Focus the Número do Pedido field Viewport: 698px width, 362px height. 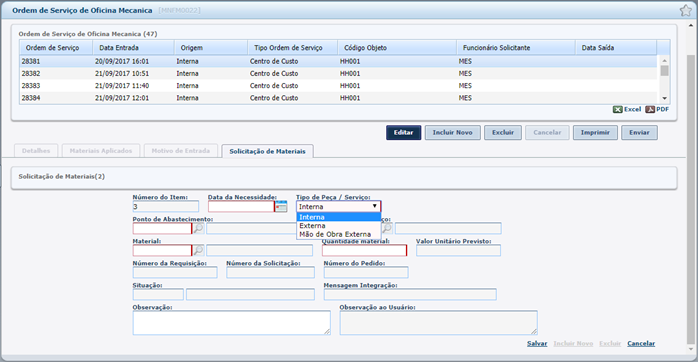pos(366,272)
